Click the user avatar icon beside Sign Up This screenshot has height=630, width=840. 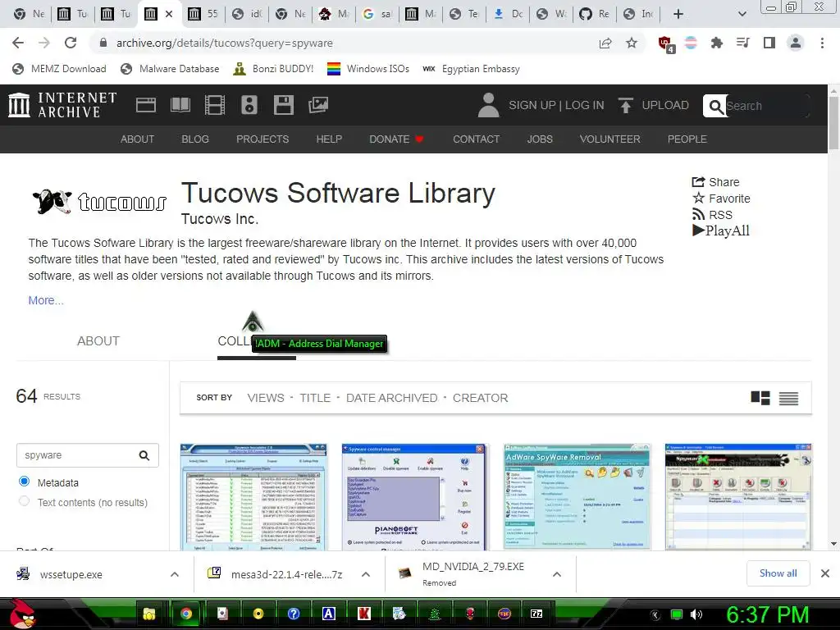point(488,105)
